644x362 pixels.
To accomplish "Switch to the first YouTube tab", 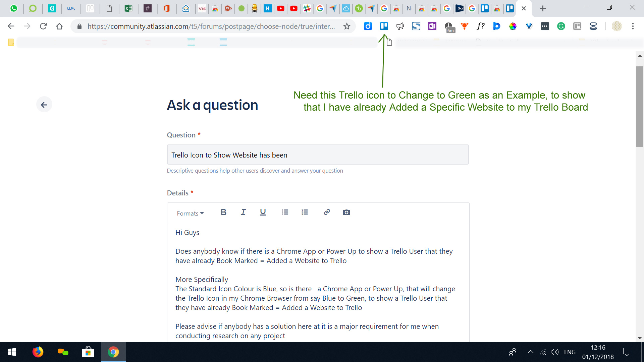I will (x=281, y=8).
